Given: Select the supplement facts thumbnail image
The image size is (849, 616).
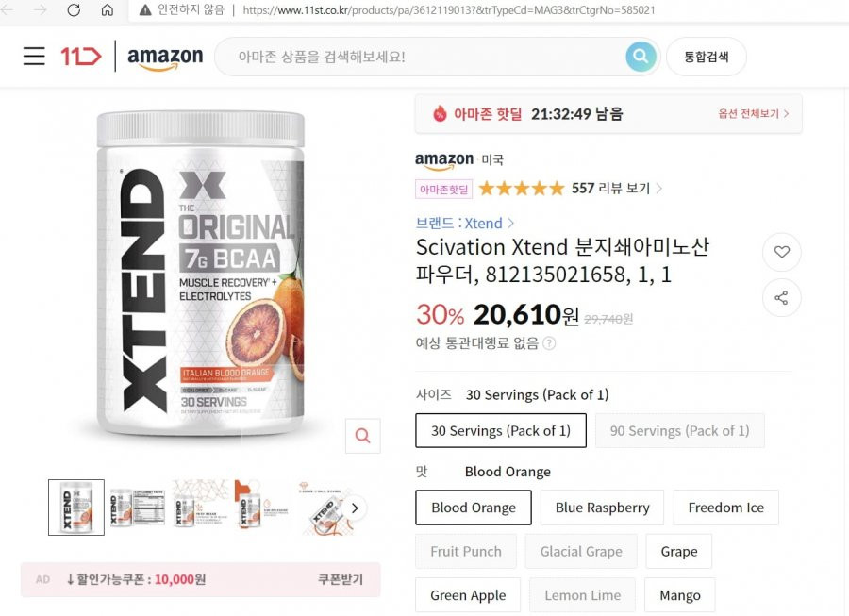Looking at the screenshot, I should [x=138, y=508].
